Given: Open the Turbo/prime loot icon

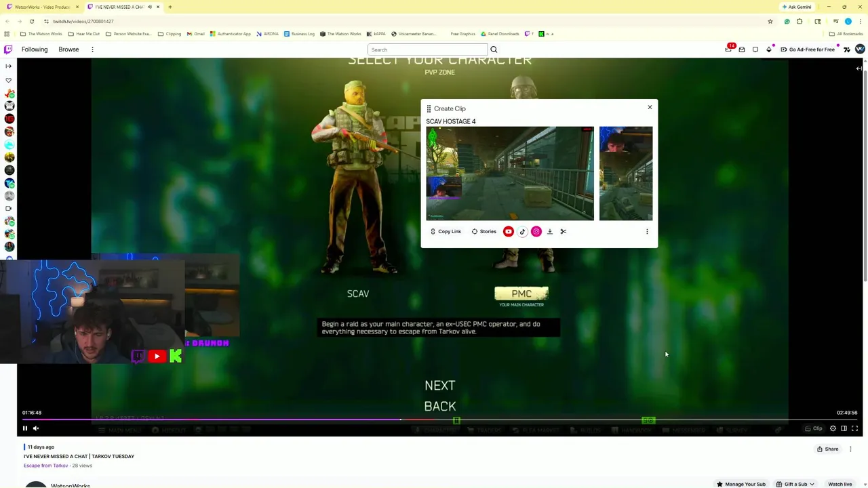Looking at the screenshot, I should pyautogui.click(x=847, y=49).
